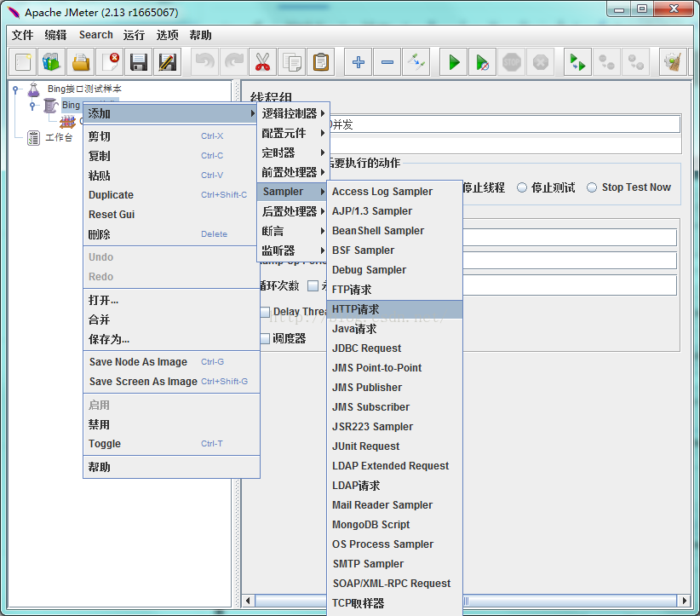
Task: Open the 运行 menu
Action: (x=134, y=35)
